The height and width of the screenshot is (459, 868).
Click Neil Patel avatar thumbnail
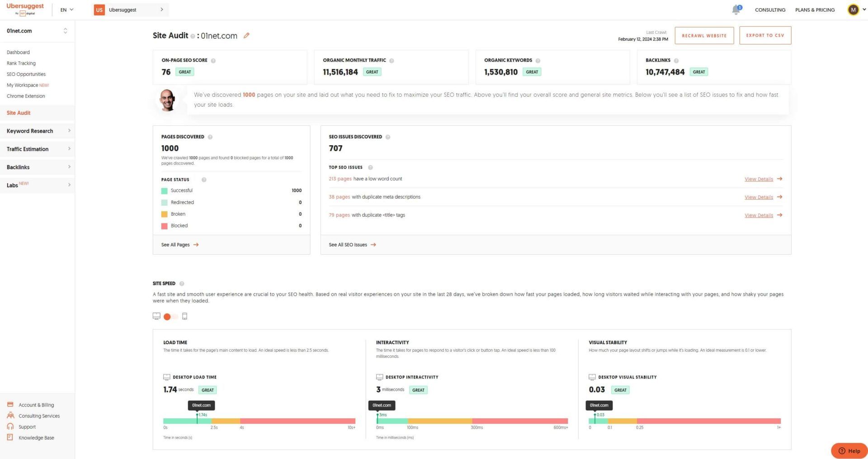pyautogui.click(x=167, y=100)
